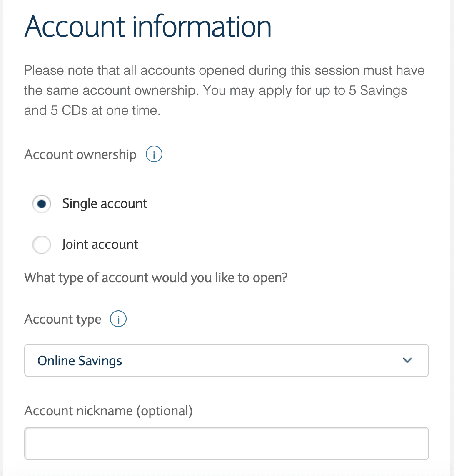Click the Account type label
This screenshot has height=476, width=454.
62,320
